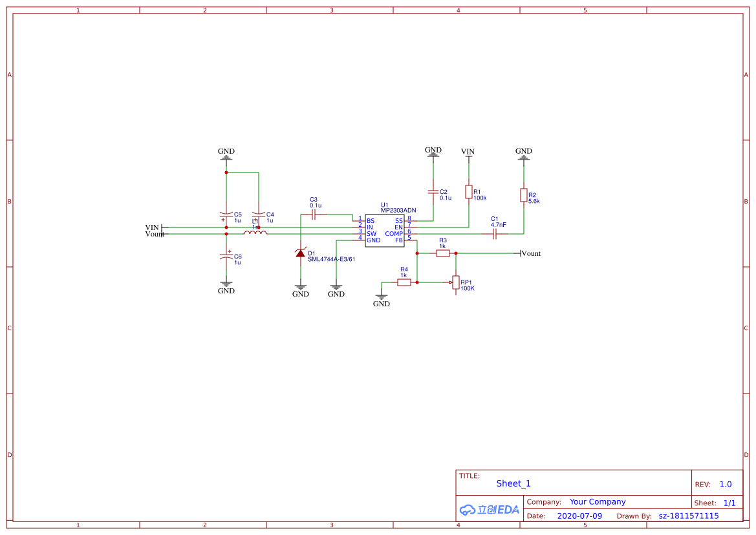
Task: Click the C6 polarized capacitor symbol
Action: [226, 257]
